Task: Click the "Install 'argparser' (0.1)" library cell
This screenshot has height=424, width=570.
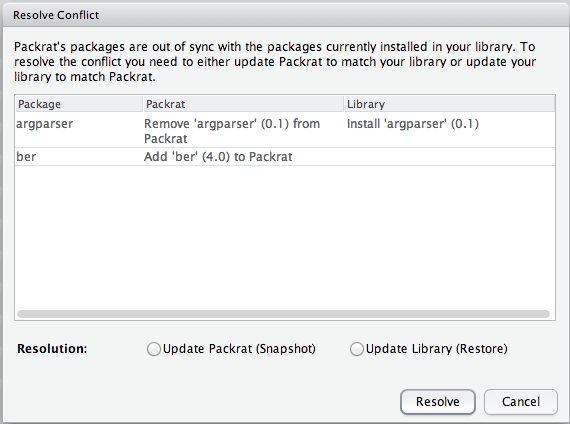Action: [x=413, y=124]
